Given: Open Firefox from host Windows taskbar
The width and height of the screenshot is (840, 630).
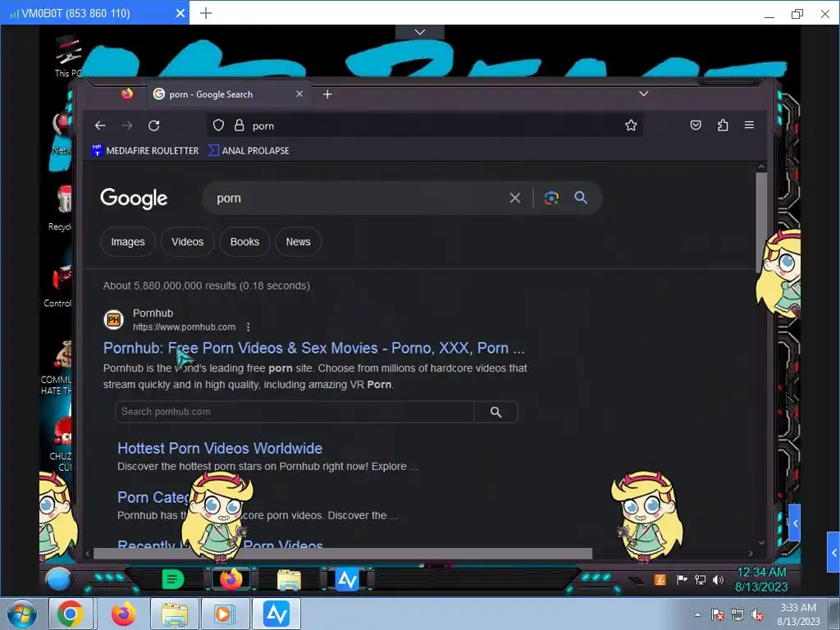Looking at the screenshot, I should coord(123,614).
